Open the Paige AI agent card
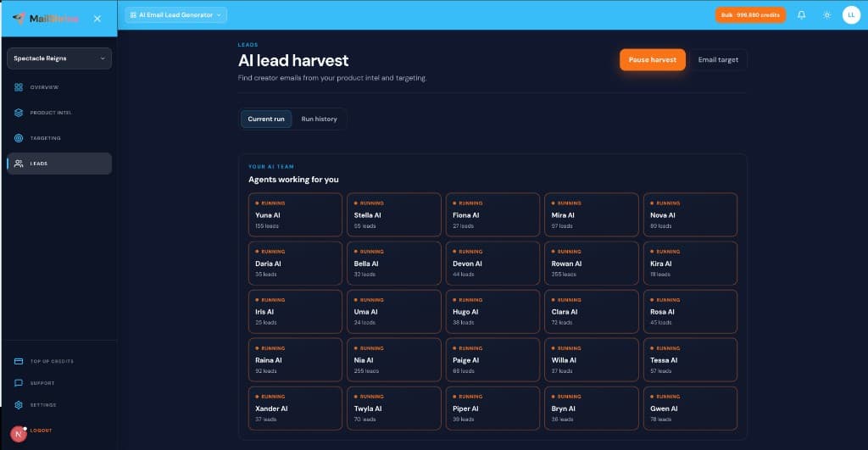 pyautogui.click(x=492, y=360)
